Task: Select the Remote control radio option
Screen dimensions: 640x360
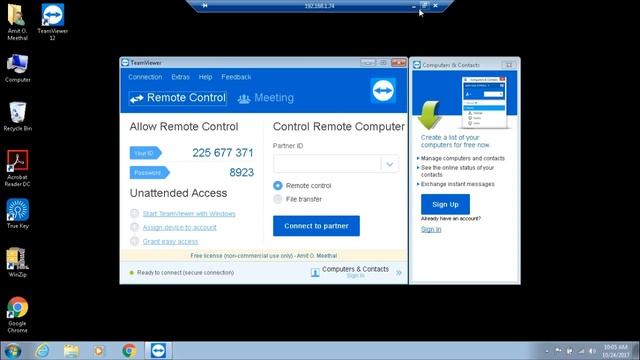Action: (278, 186)
